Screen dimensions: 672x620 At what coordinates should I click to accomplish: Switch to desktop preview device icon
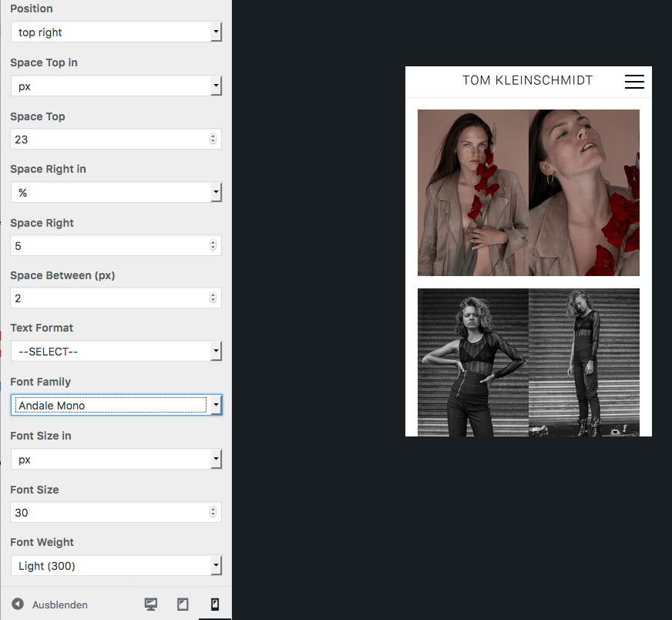pyautogui.click(x=151, y=605)
